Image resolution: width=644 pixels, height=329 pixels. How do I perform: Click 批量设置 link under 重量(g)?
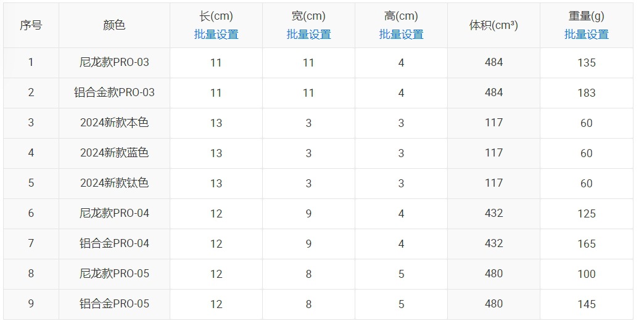click(586, 35)
